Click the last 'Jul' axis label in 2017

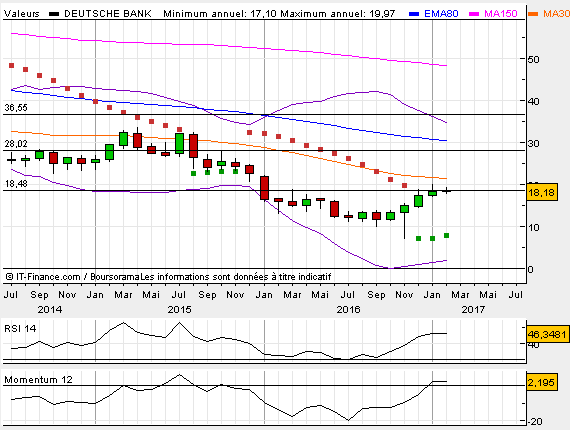point(516,294)
